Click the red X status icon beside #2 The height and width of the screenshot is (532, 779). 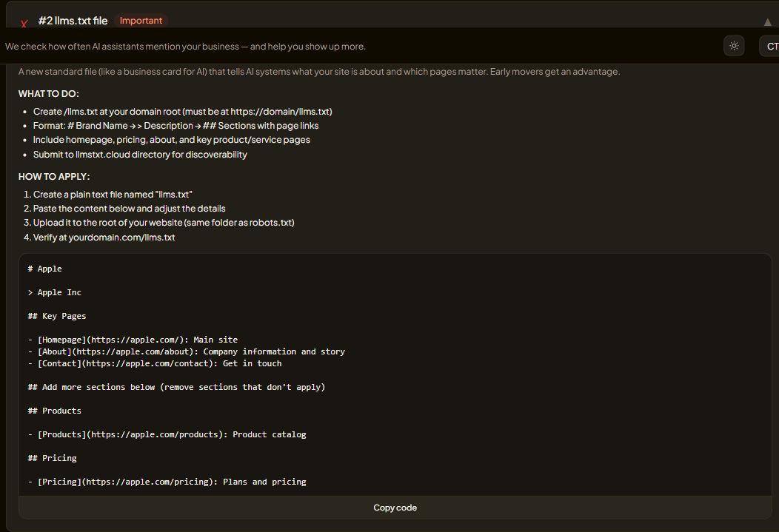click(24, 24)
